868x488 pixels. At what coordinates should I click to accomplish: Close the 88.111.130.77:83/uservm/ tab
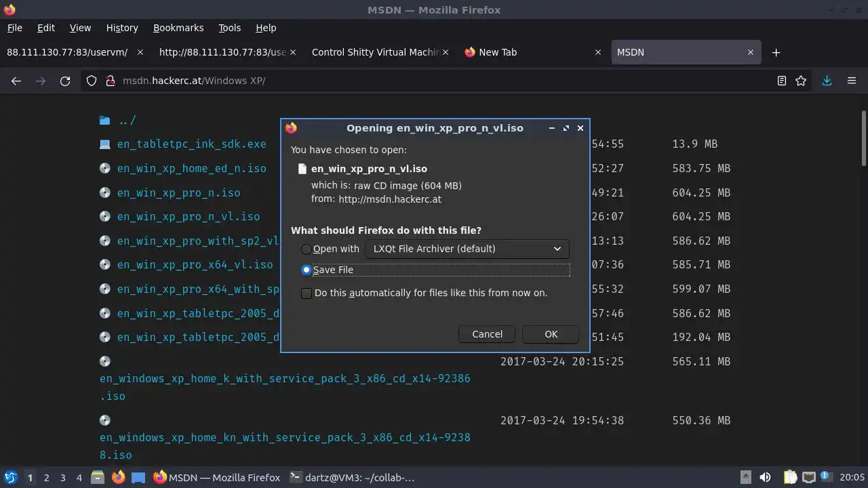pos(140,52)
